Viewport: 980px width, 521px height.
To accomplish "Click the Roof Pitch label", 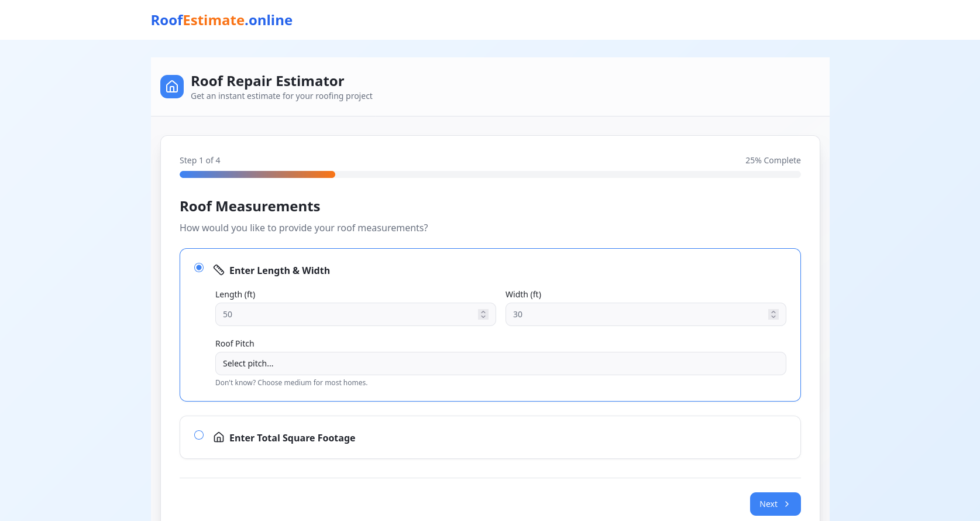I will 235,344.
